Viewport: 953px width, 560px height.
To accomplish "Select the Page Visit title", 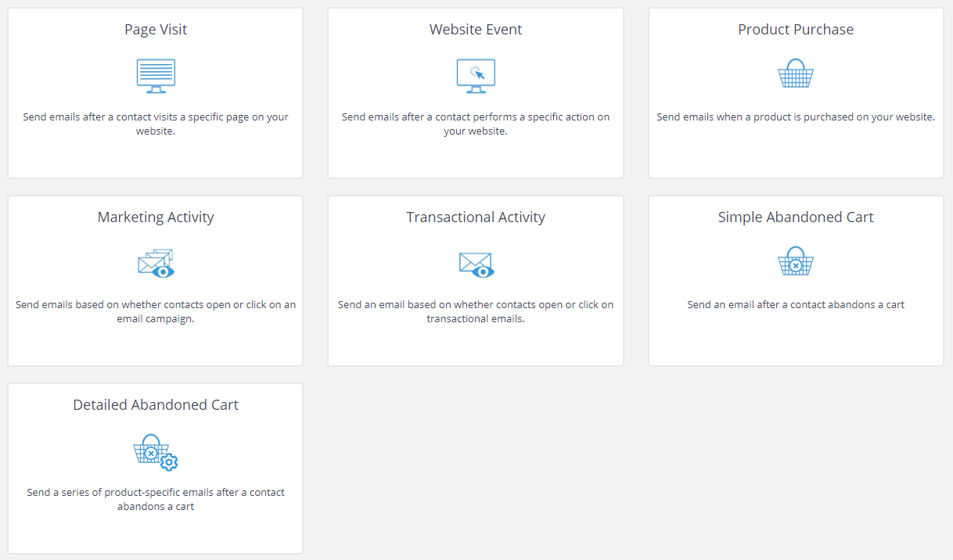I will tap(156, 30).
